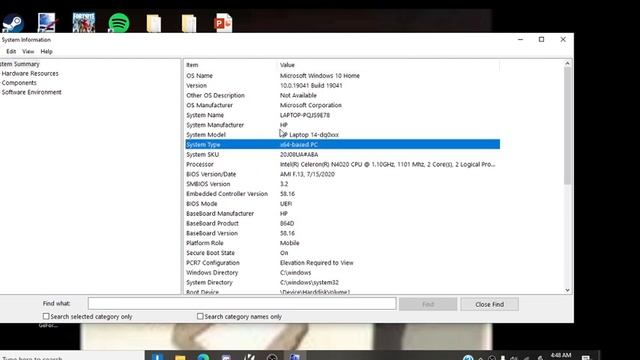Open the Help menu
This screenshot has width=640, height=360.
46,51
